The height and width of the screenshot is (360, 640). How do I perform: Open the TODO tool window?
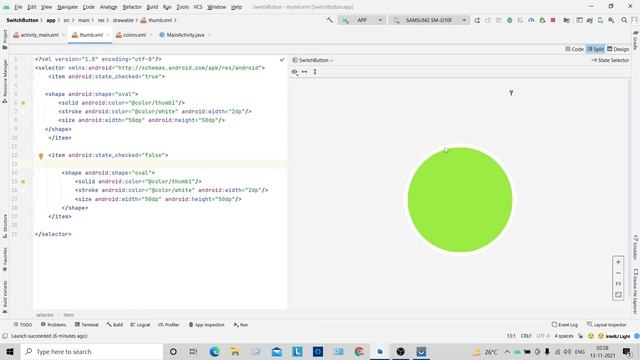point(22,324)
